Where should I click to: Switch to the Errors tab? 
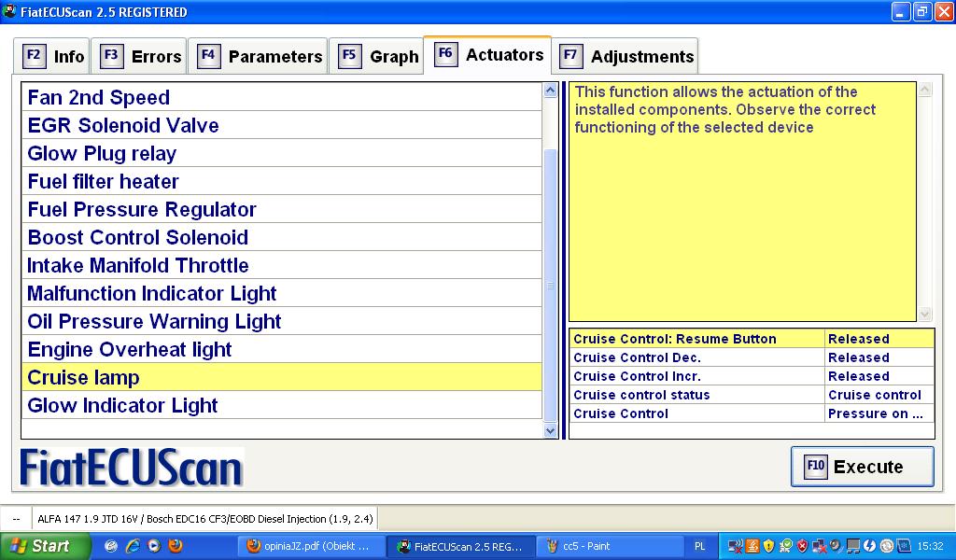coord(141,56)
